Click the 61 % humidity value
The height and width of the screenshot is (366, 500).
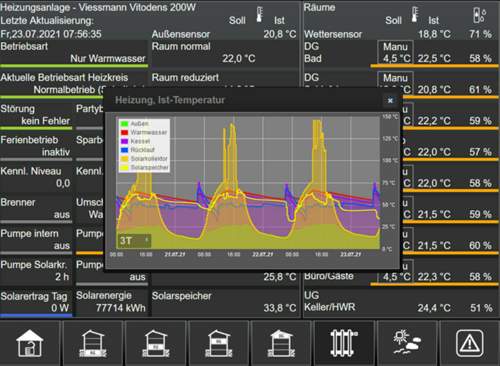click(x=480, y=90)
